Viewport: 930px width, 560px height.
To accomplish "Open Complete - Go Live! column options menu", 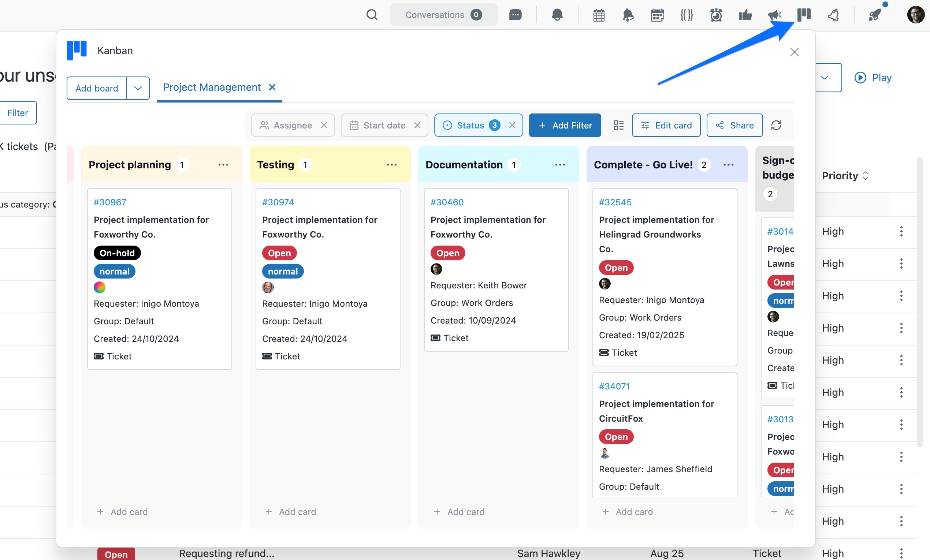I will (729, 165).
